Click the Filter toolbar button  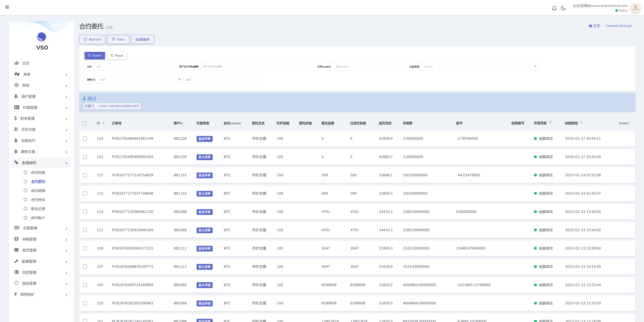tap(118, 39)
